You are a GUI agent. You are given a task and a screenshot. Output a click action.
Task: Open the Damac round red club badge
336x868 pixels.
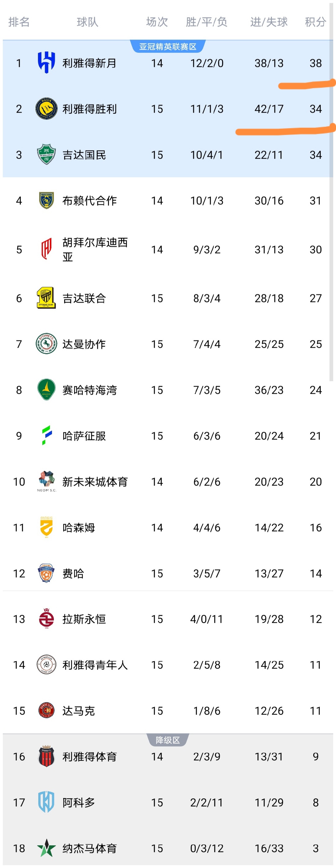[46, 711]
